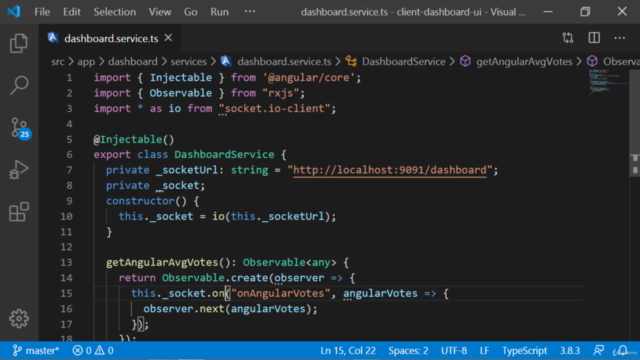Open editor More Actions ellipsis

[x=620, y=38]
